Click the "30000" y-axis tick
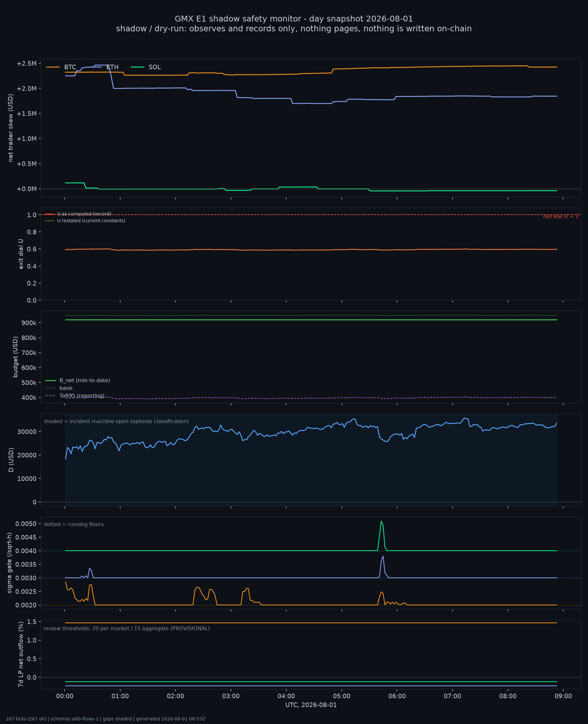 [x=27, y=432]
